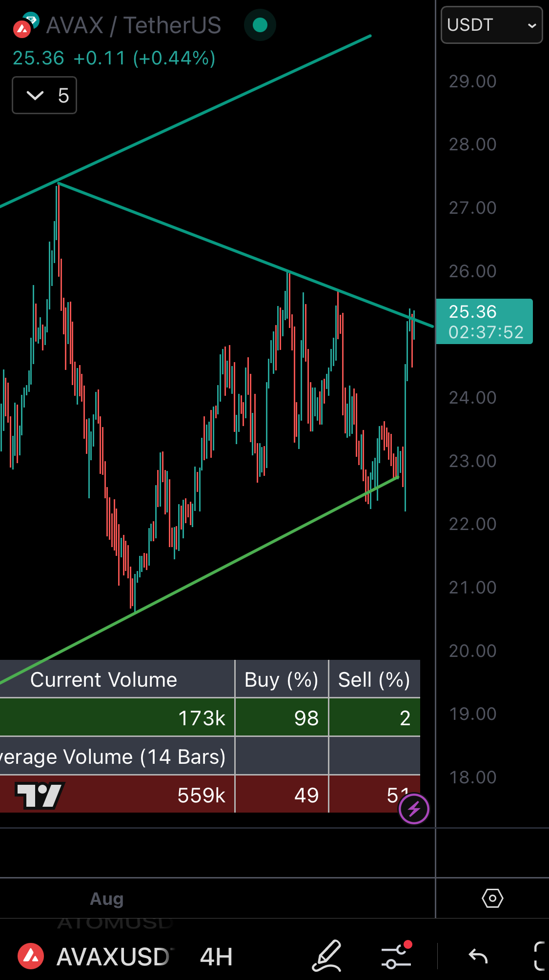Open the drawing tools pencil icon
The width and height of the screenshot is (549, 980).
click(326, 956)
